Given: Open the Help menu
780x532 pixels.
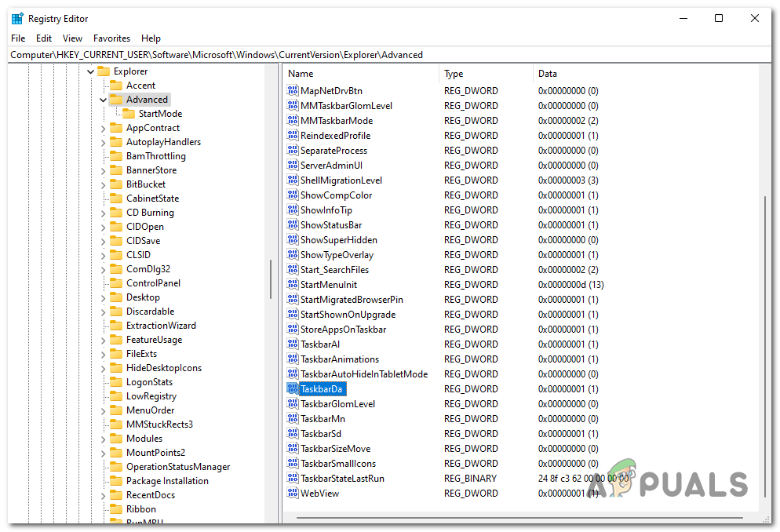Looking at the screenshot, I should [x=151, y=38].
